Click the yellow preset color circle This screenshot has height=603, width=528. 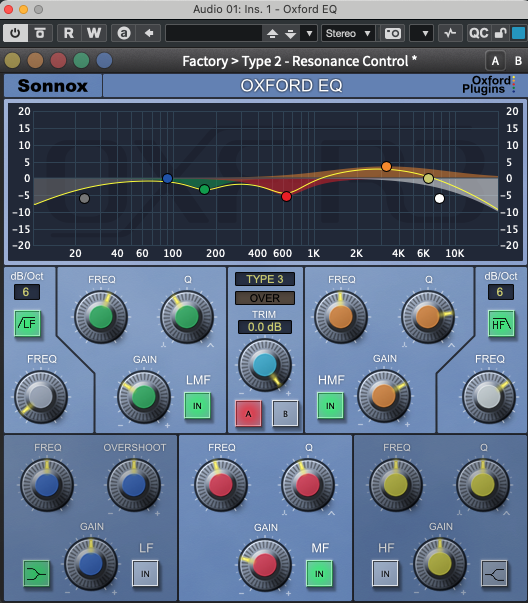[12, 60]
